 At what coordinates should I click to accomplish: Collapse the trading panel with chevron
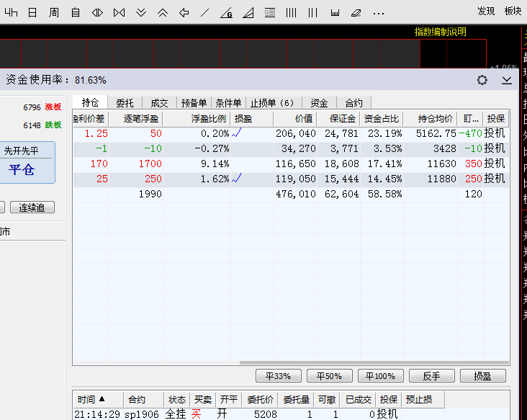click(x=507, y=80)
